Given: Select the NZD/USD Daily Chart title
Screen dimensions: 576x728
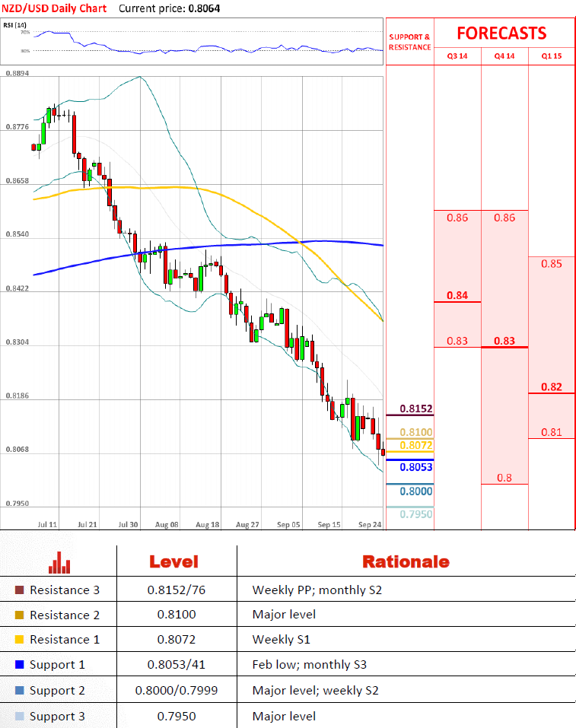Looking at the screenshot, I should pyautogui.click(x=54, y=8).
